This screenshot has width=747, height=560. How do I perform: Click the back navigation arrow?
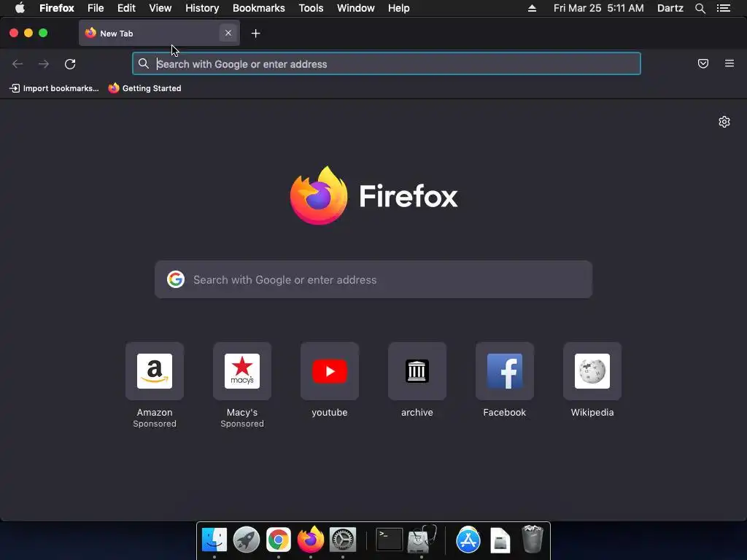pos(18,64)
